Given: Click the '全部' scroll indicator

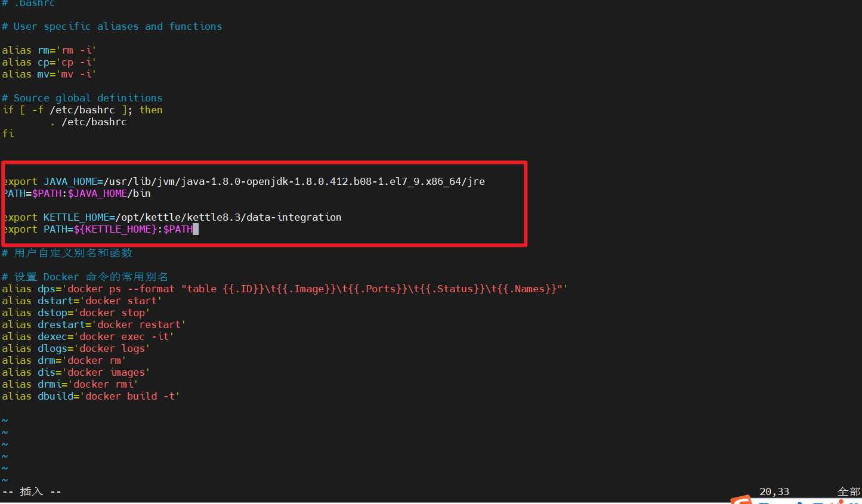Looking at the screenshot, I should point(848,491).
